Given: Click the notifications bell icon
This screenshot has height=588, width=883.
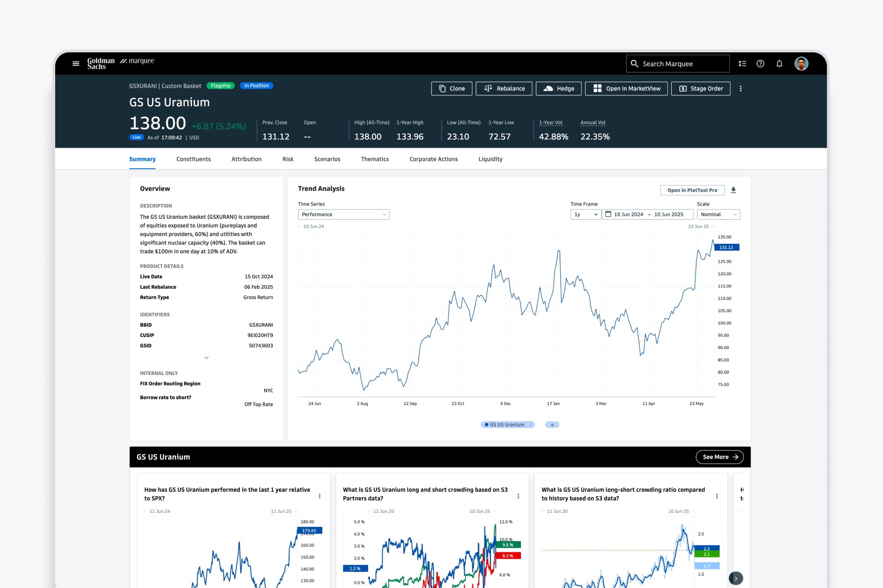Looking at the screenshot, I should coord(779,64).
